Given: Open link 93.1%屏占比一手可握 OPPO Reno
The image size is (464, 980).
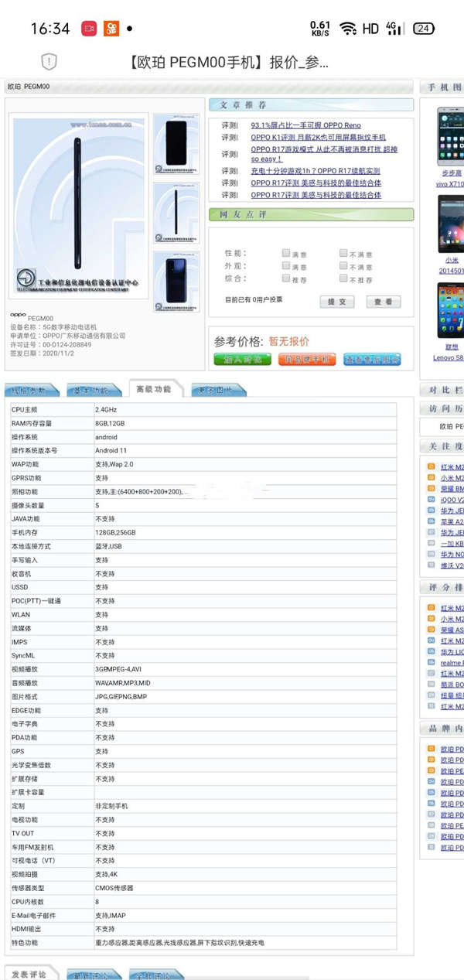Looking at the screenshot, I should (305, 125).
